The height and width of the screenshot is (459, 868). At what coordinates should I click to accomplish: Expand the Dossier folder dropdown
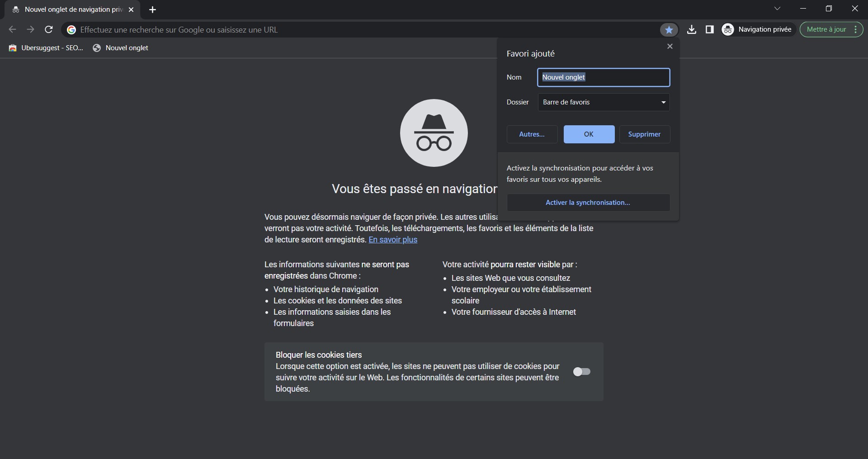[x=604, y=102]
